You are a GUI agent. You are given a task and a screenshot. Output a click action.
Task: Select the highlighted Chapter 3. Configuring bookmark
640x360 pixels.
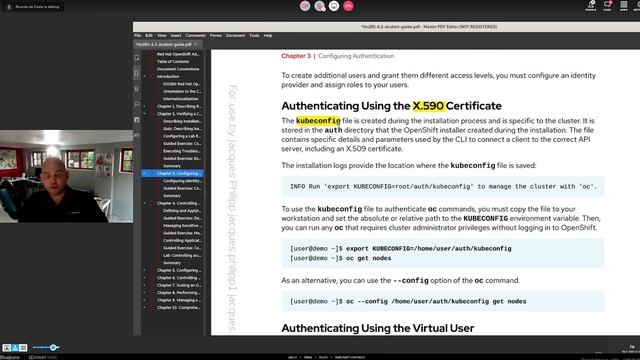point(172,173)
